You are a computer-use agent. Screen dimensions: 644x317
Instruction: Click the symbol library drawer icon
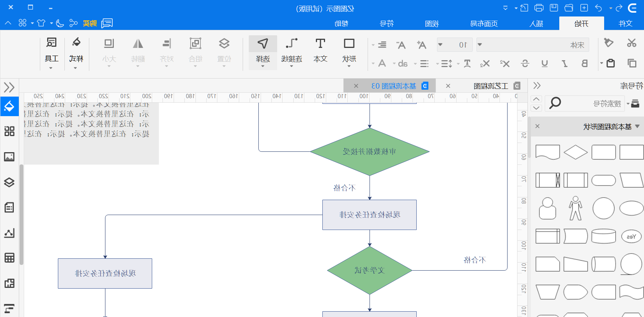635,103
